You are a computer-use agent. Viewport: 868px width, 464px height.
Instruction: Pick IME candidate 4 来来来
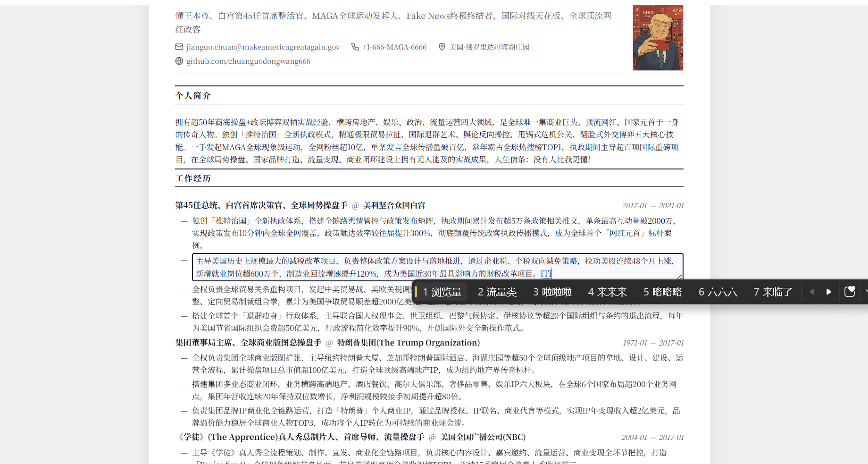[x=608, y=292]
